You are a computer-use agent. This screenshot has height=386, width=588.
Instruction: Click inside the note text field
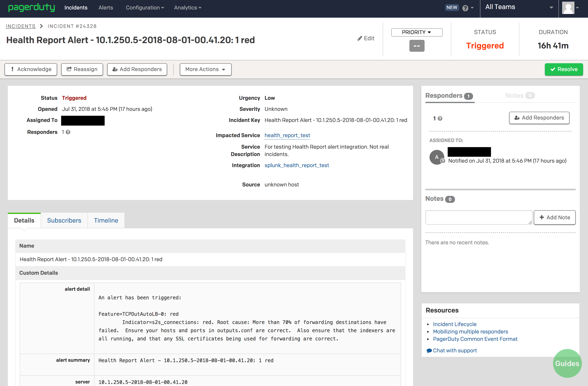[x=479, y=217]
